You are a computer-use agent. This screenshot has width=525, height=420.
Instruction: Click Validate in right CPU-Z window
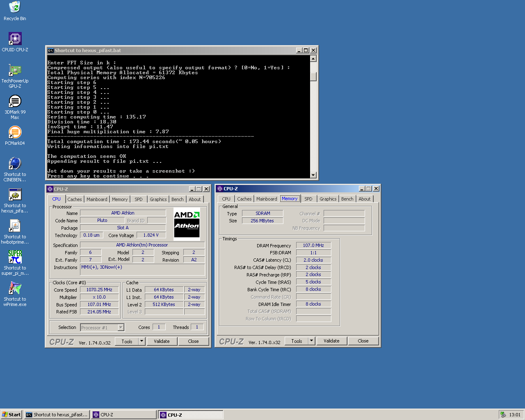tap(331, 341)
